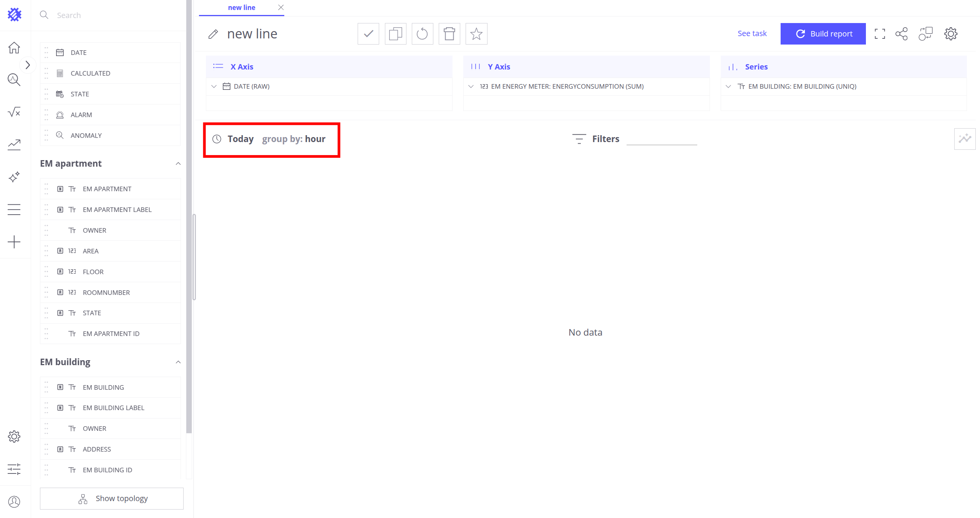Open the share icon at top right
Image resolution: width=980 pixels, height=518 pixels.
click(x=901, y=34)
